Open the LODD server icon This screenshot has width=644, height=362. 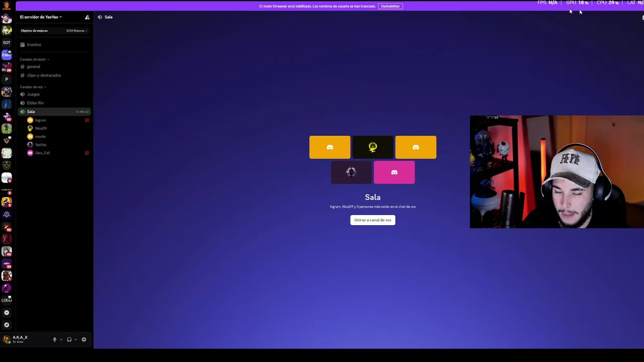coord(7,300)
